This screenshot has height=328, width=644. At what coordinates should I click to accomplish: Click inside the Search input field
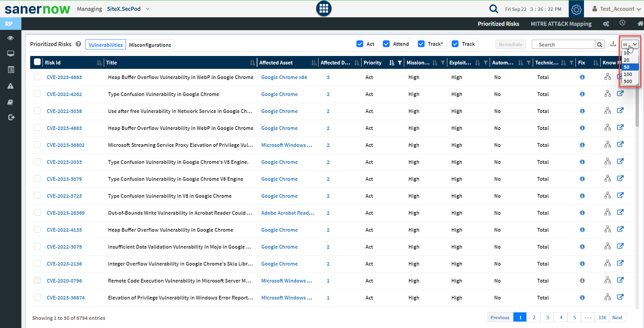(563, 44)
